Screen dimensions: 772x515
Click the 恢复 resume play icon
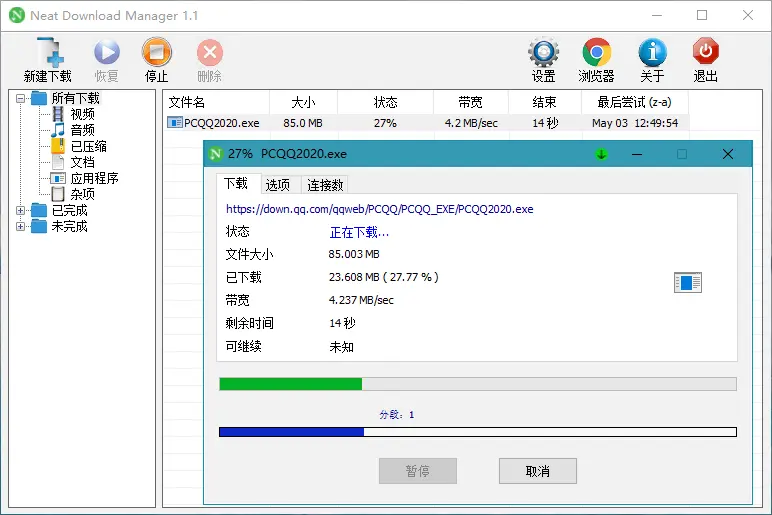coord(107,52)
